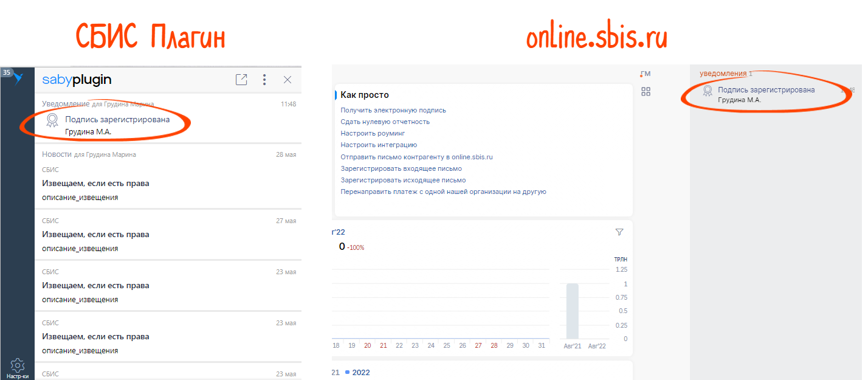Click ribbon icon in online.sbis.ru notification
The width and height of the screenshot is (868, 380).
pyautogui.click(x=708, y=91)
